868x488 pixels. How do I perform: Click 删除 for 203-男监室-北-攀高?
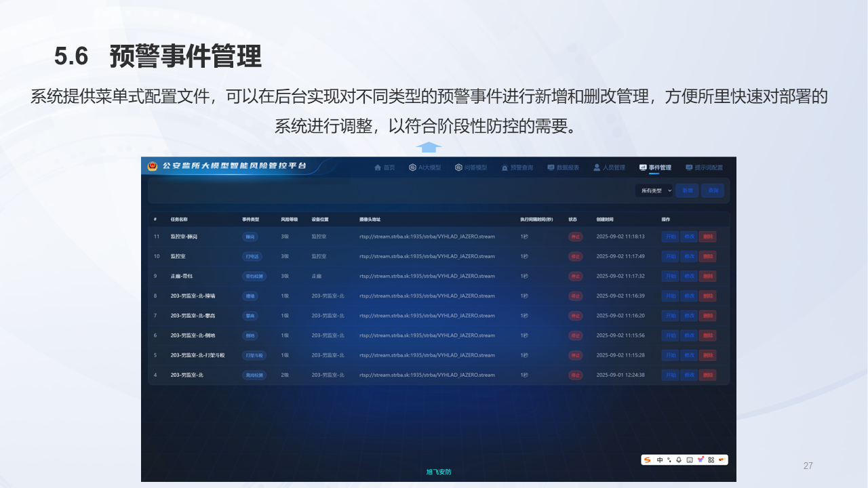click(708, 315)
